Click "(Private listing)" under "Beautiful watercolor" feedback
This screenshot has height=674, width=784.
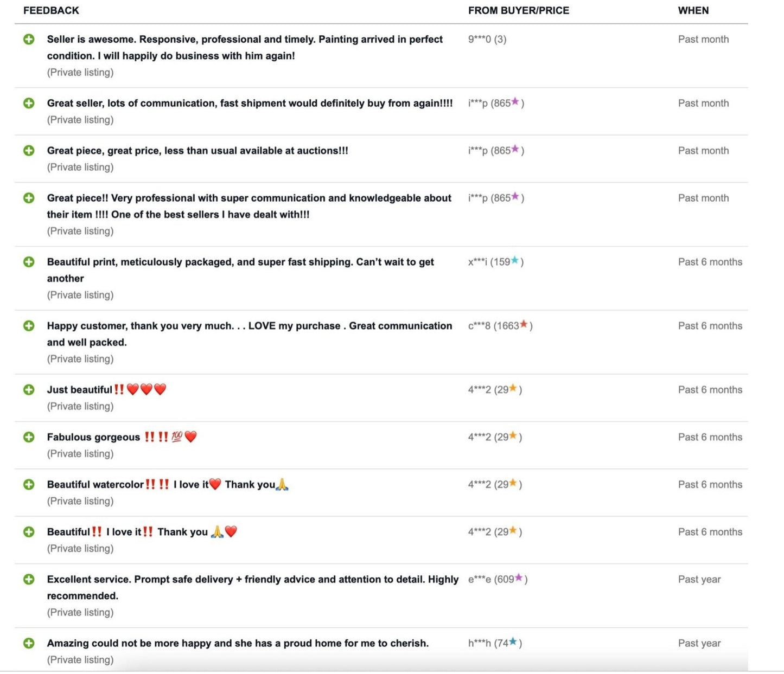(80, 501)
